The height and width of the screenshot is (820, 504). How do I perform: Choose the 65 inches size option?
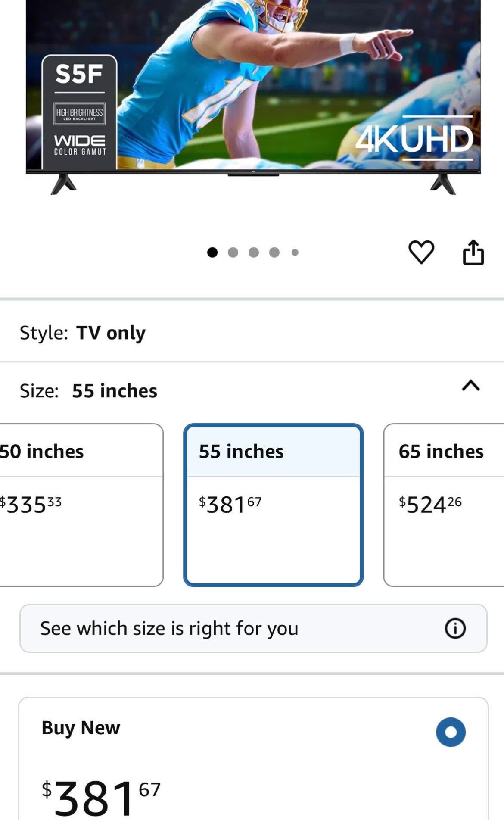point(444,505)
